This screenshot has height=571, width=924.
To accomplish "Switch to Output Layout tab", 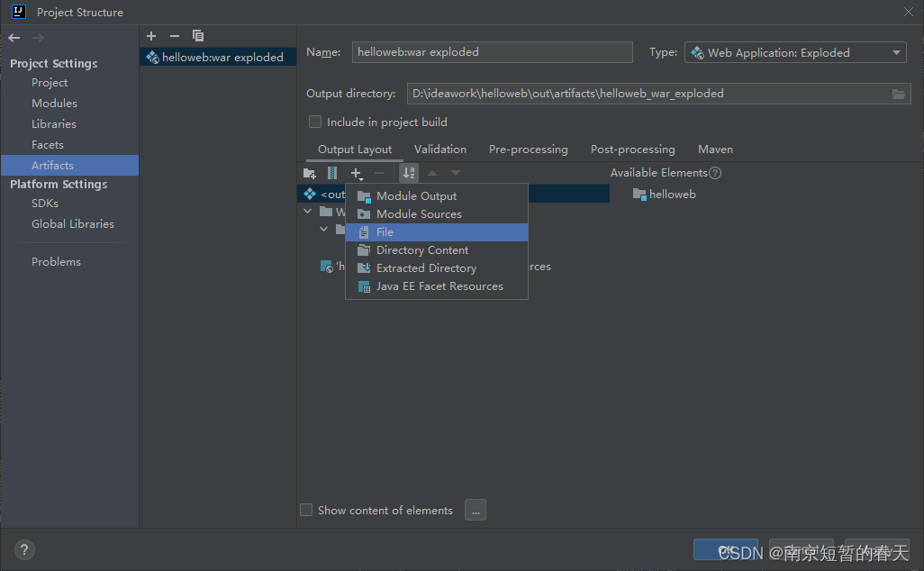I will 355,150.
